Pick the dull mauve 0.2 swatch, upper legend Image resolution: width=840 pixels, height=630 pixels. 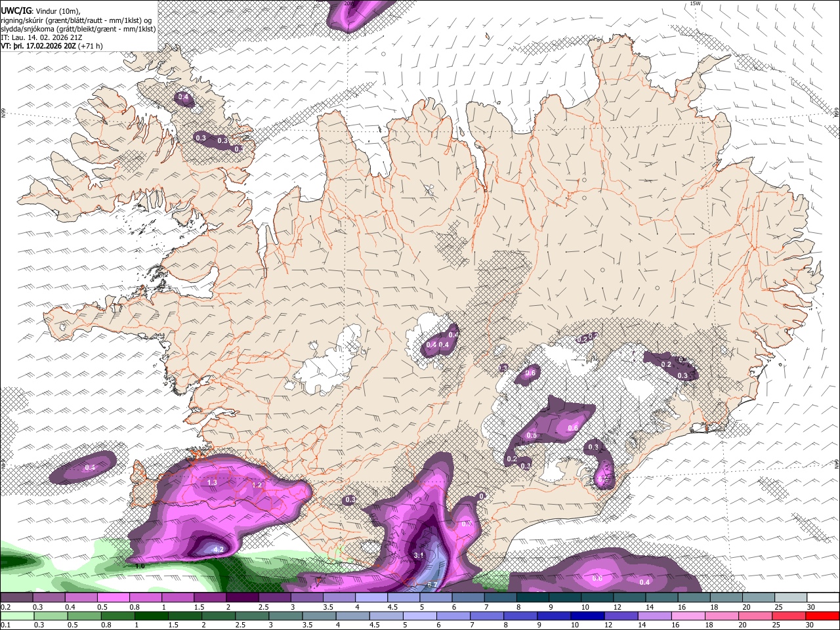pos(16,597)
